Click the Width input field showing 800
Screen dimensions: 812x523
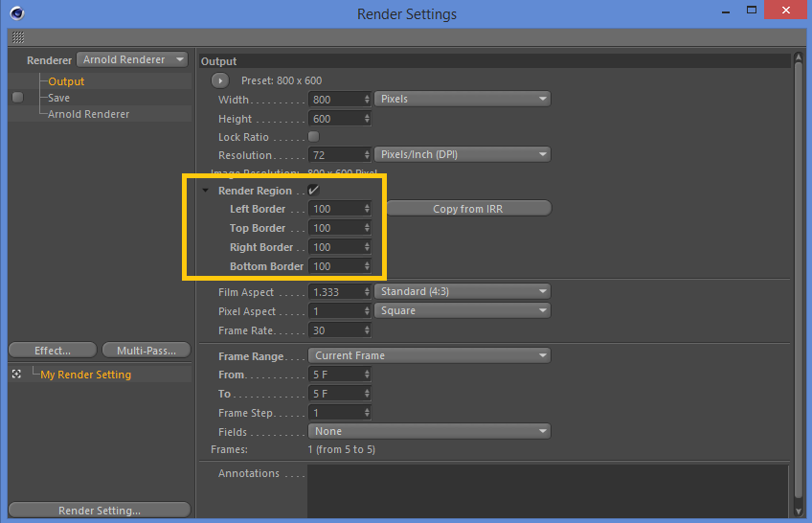[x=335, y=100]
